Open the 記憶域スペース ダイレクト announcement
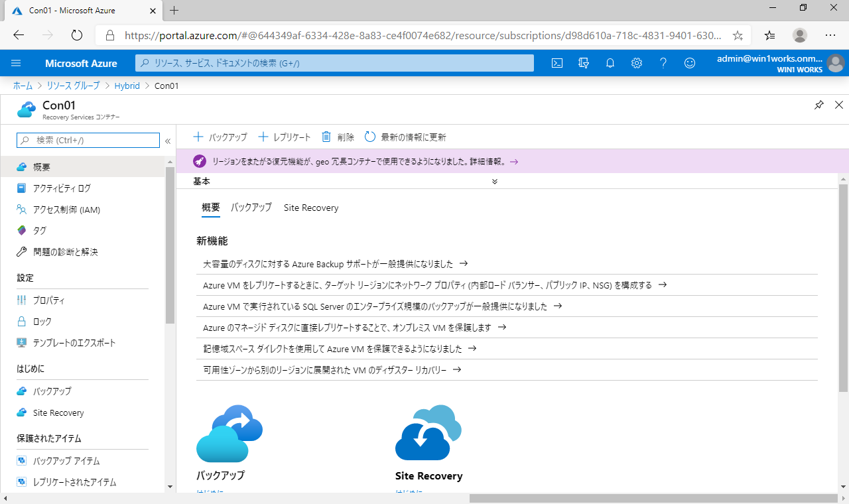Screen dimensions: 849x504 [x=340, y=349]
